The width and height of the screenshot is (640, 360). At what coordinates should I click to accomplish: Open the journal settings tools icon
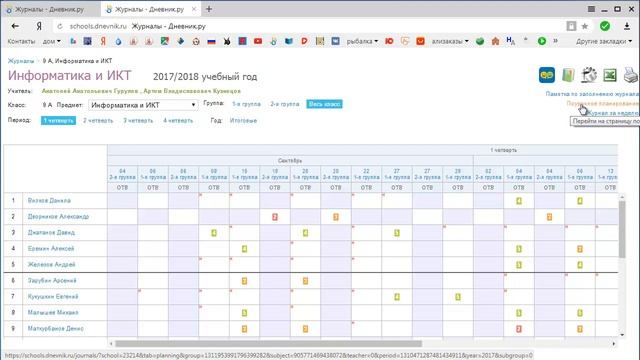coord(589,75)
